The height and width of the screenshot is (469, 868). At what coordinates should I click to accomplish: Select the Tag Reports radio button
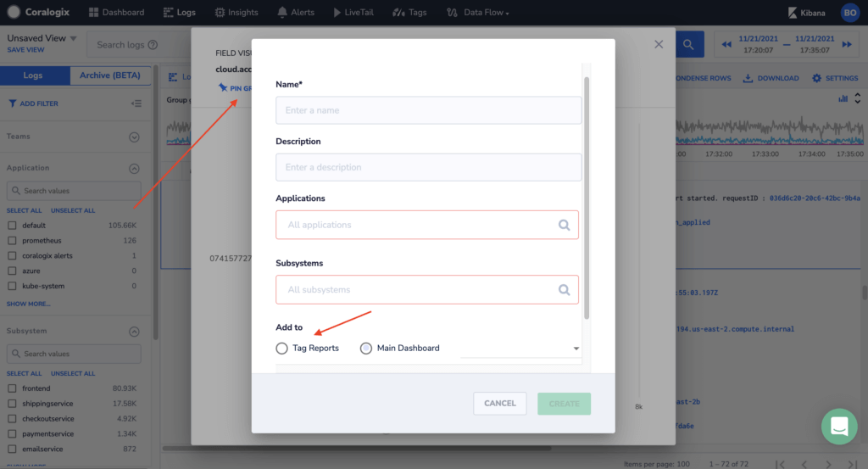(x=281, y=349)
